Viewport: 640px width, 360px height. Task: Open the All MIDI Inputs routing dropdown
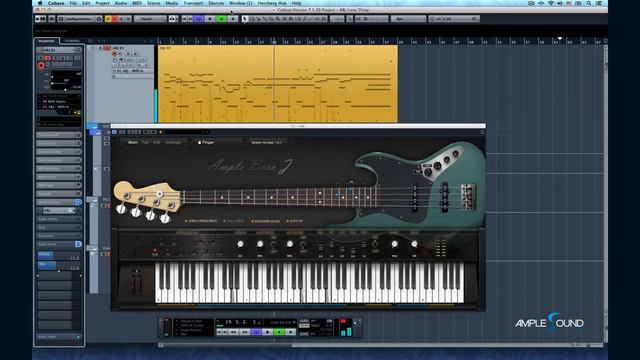59,102
